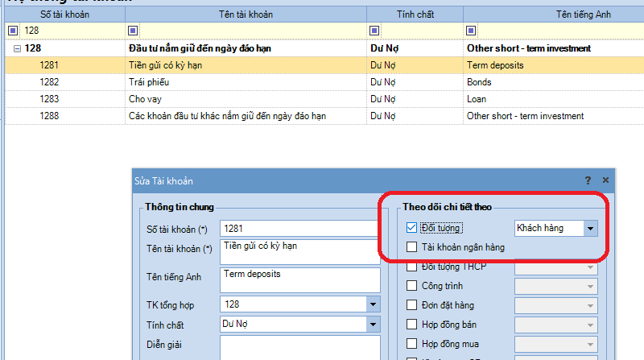The height and width of the screenshot is (360, 644).
Task: Enable Công trình checkbox
Action: coord(411,286)
